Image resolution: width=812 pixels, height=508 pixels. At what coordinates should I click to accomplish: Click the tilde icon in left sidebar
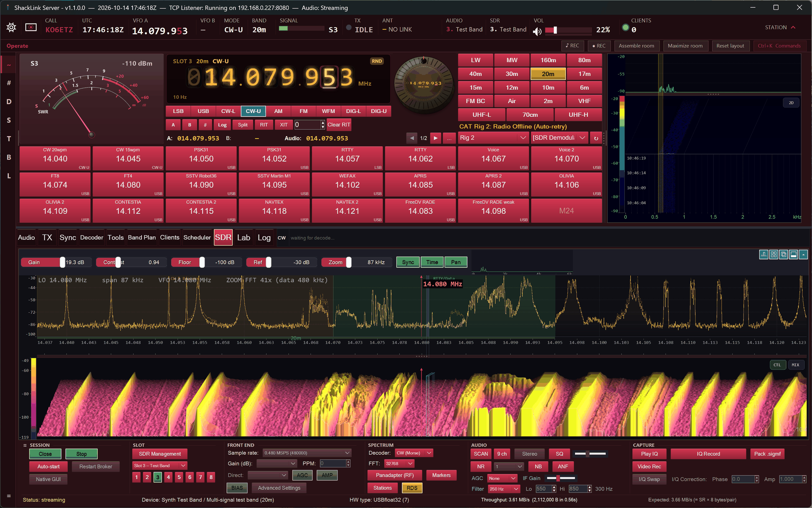9,65
